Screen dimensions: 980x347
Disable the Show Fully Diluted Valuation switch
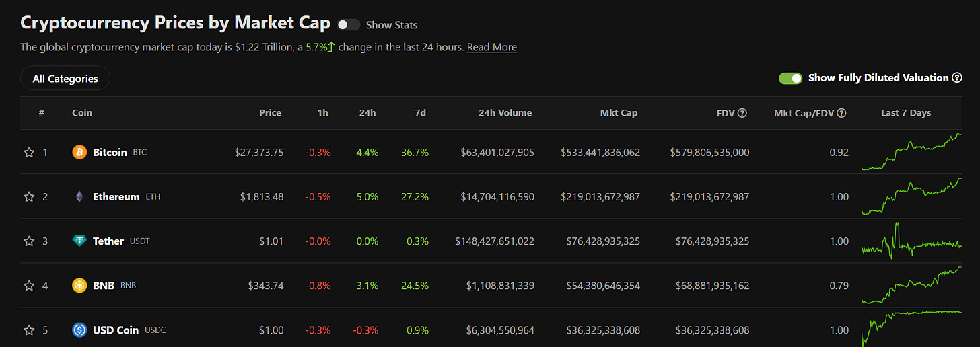(x=790, y=78)
